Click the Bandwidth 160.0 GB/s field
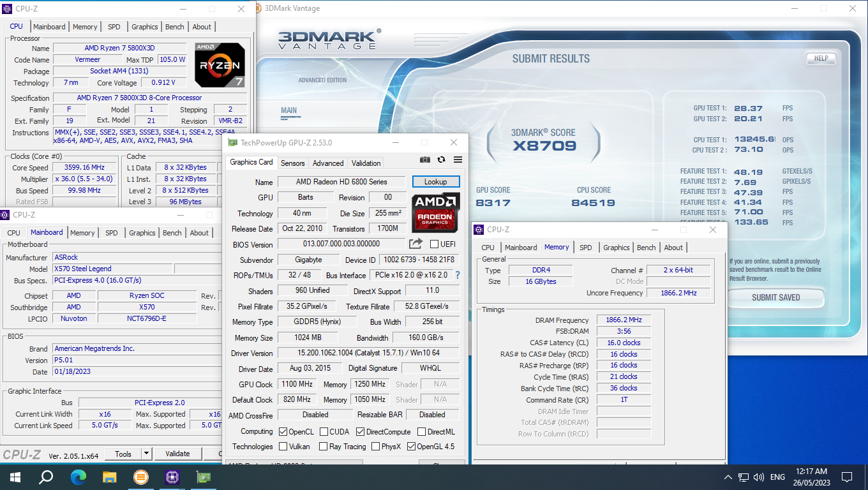This screenshot has width=868, height=490. pos(426,338)
